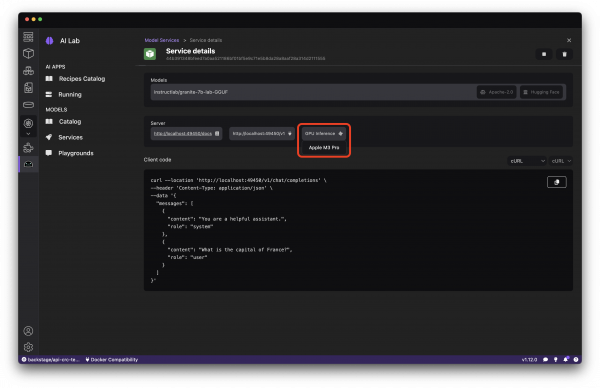Click the green service cube icon
600x388 pixels.
[x=150, y=54]
